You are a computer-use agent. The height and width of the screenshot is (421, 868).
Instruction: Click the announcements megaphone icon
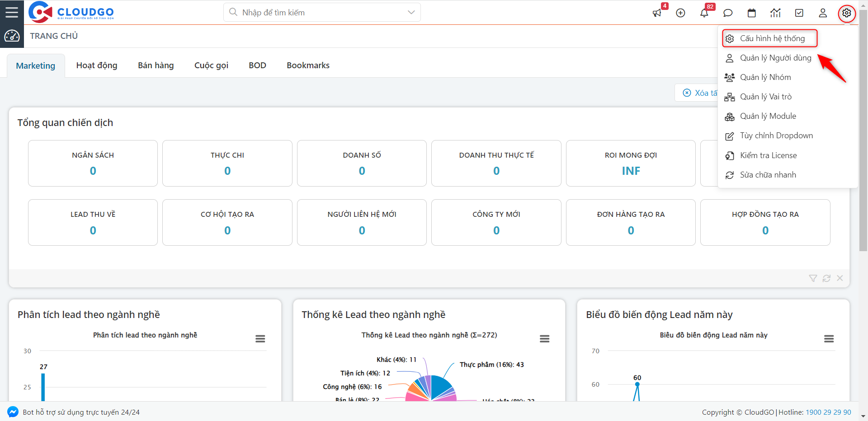[657, 13]
